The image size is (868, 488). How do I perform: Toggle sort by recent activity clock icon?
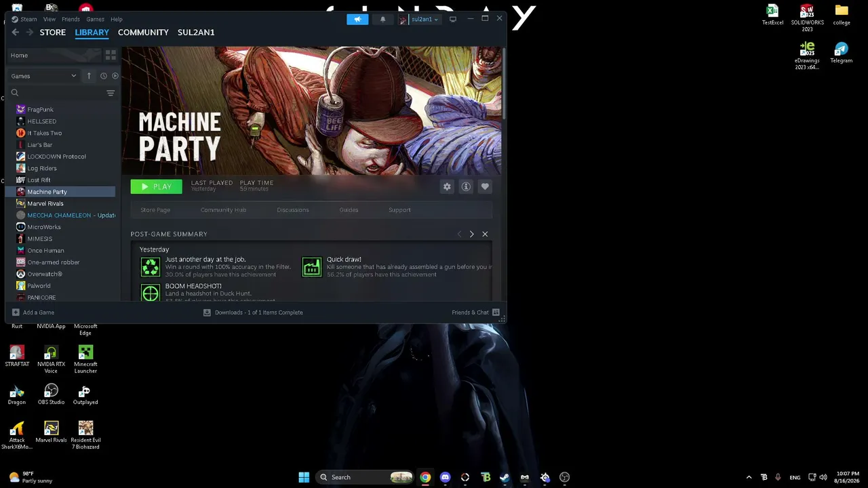point(103,76)
